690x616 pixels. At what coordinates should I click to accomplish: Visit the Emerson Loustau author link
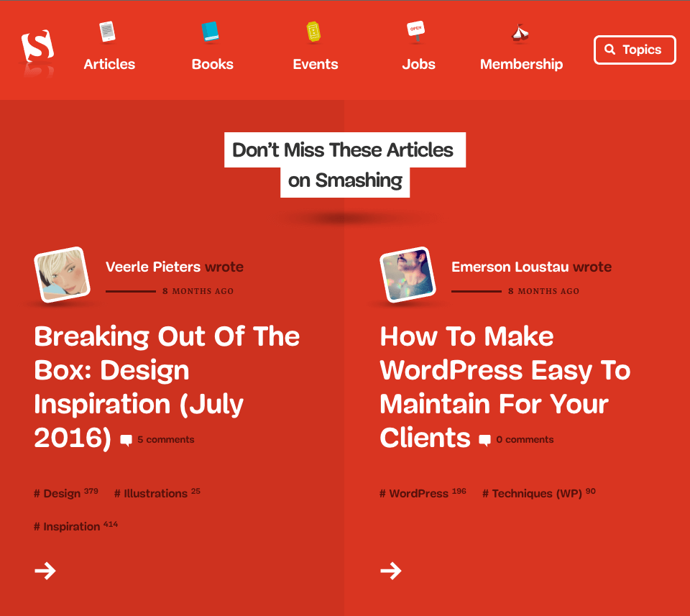pyautogui.click(x=510, y=267)
